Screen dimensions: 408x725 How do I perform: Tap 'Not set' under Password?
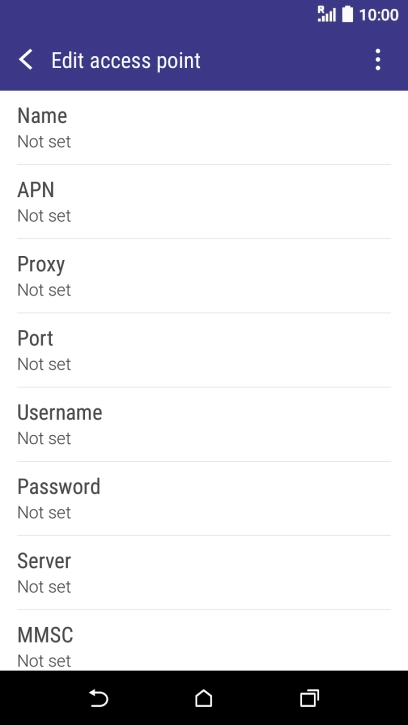(x=44, y=513)
